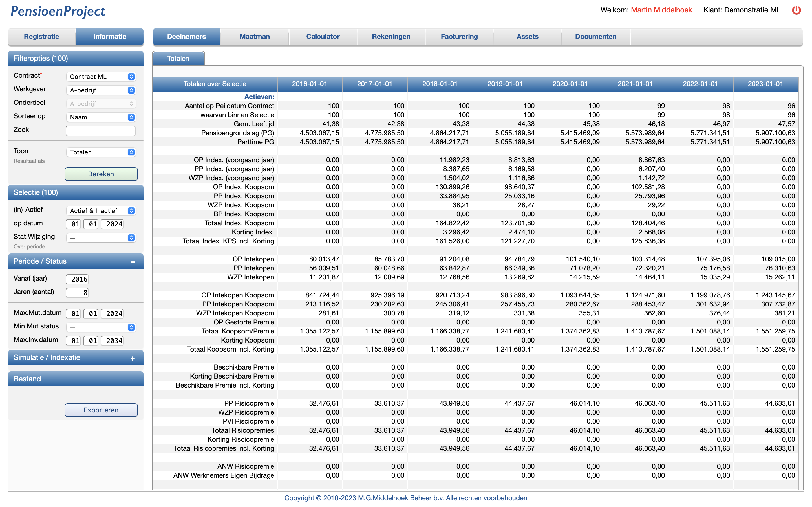Expand Simulatie / Indexatie with plus icon
The width and height of the screenshot is (812, 507).
coord(133,358)
